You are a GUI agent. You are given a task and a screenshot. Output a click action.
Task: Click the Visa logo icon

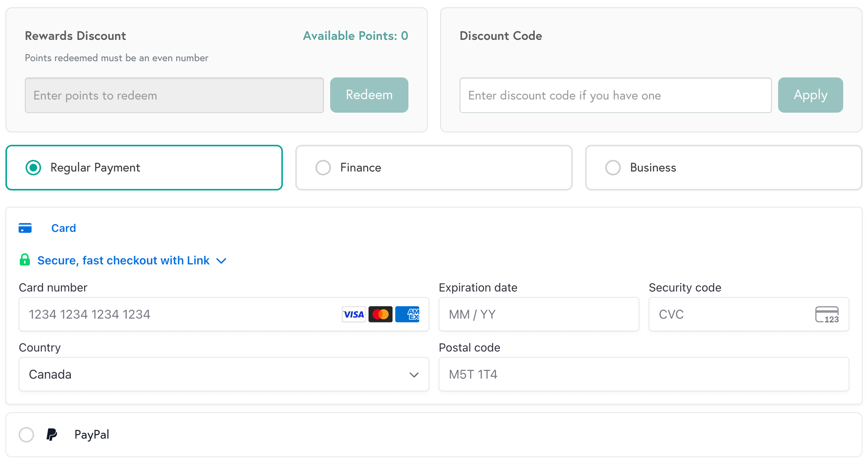tap(353, 314)
